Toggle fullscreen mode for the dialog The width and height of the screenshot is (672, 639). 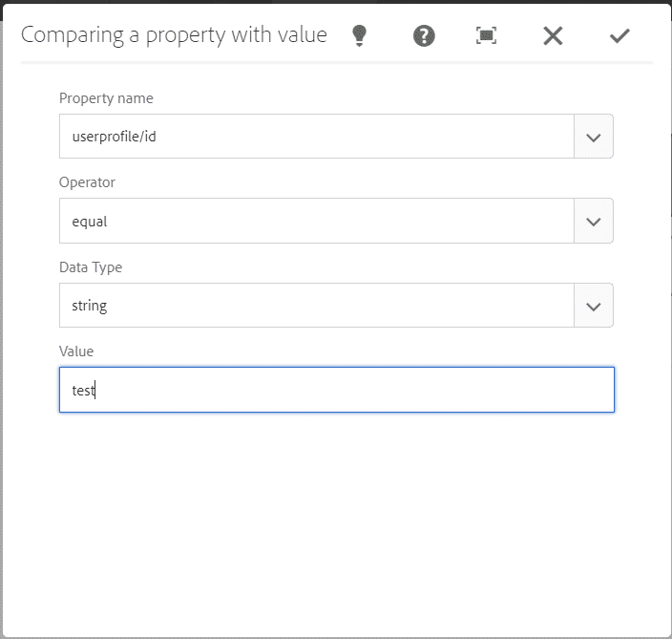point(487,35)
